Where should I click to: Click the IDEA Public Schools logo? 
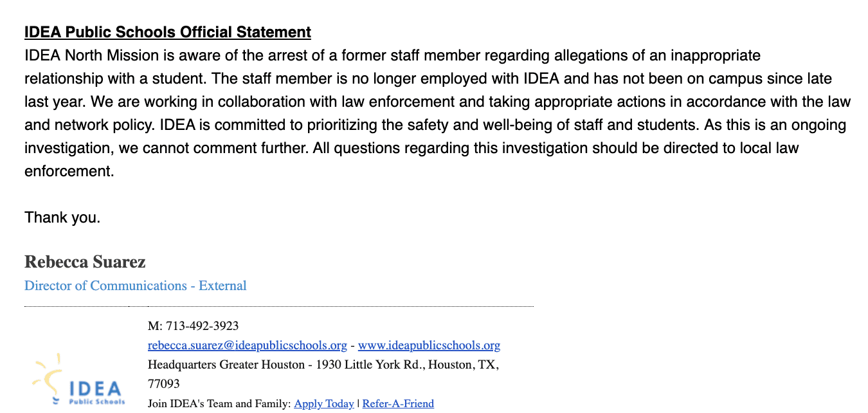click(78, 384)
